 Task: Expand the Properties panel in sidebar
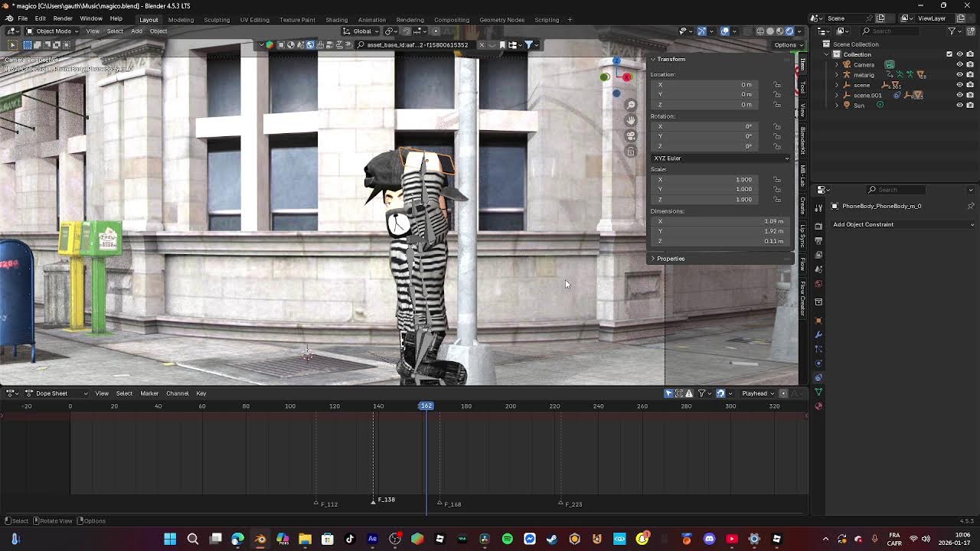pos(653,259)
